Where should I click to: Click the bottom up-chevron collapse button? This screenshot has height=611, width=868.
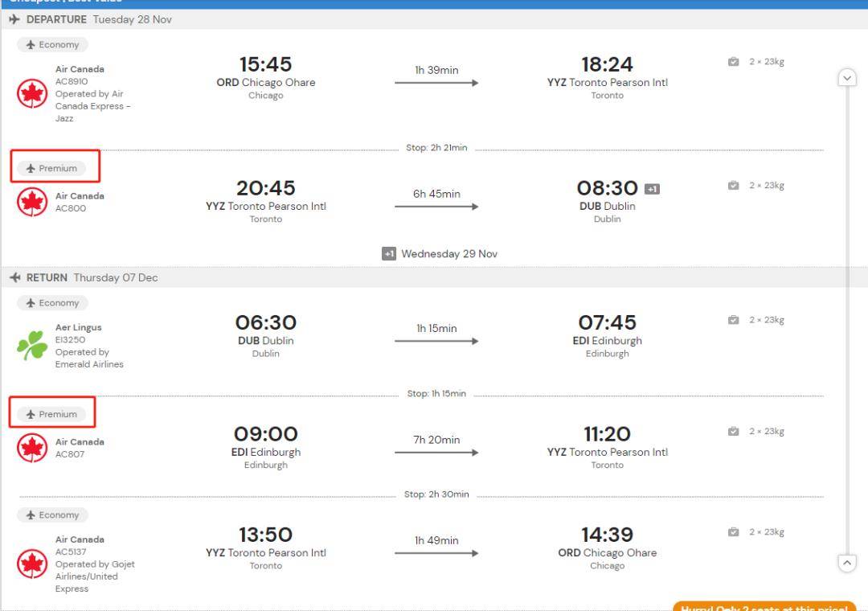847,563
